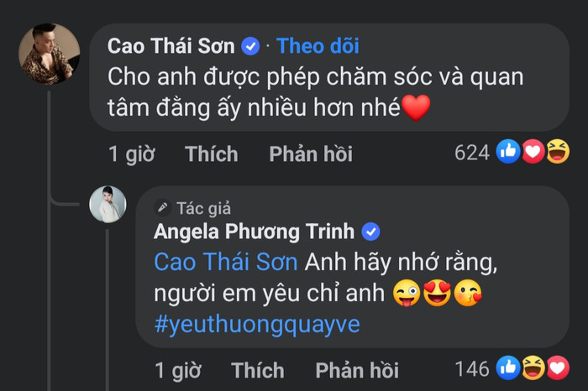The image size is (588, 391).
Task: Like Angela Phương Trinh's reply with Thích
Action: tap(257, 370)
